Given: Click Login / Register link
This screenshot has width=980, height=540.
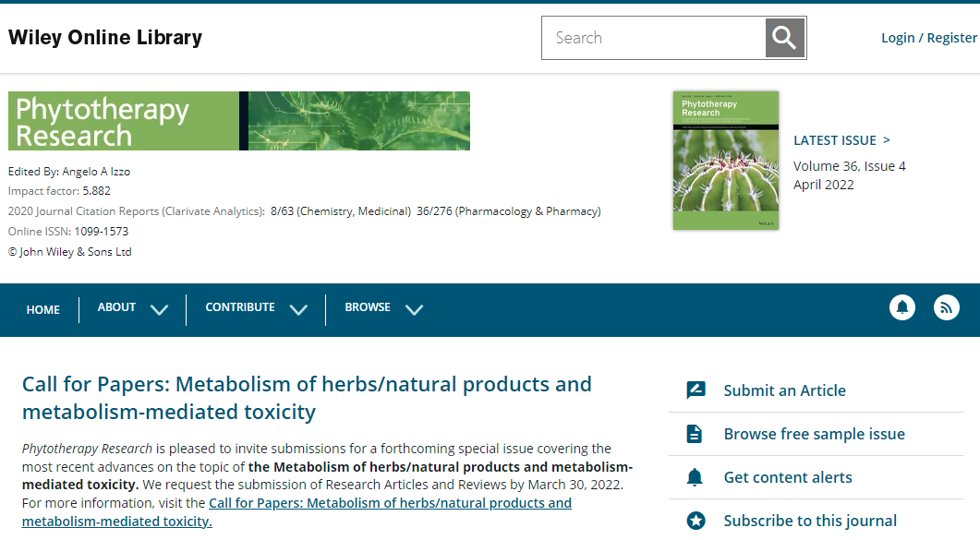Looking at the screenshot, I should tap(928, 38).
